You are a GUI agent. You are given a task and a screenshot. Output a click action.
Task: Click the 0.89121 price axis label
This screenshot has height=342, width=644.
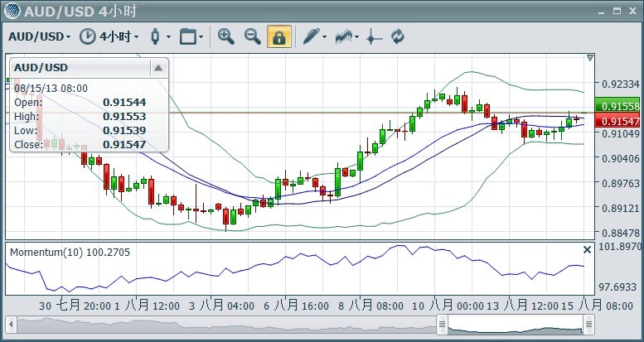point(621,208)
